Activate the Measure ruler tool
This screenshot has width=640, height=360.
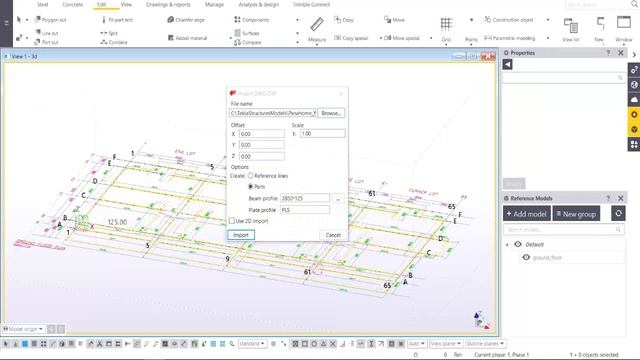pos(317,29)
